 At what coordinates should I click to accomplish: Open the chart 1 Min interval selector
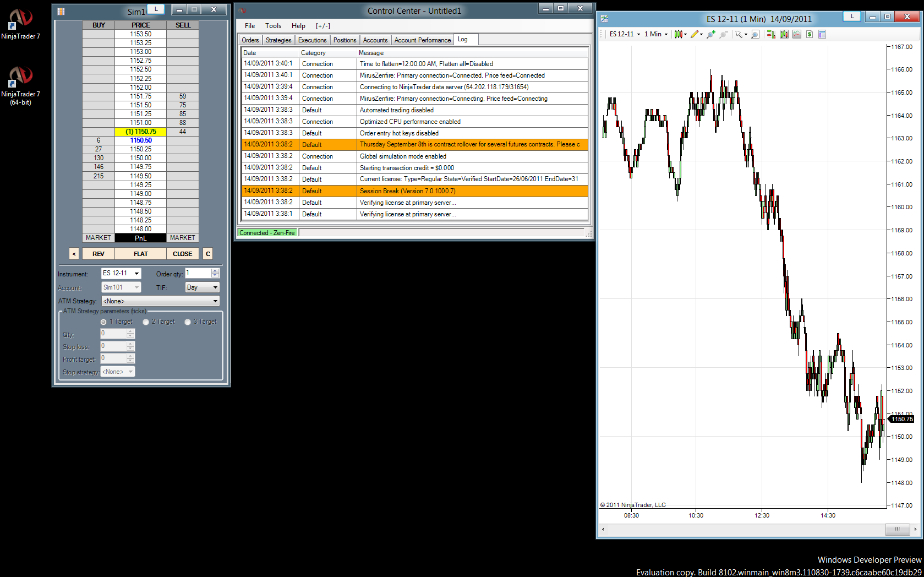[656, 34]
